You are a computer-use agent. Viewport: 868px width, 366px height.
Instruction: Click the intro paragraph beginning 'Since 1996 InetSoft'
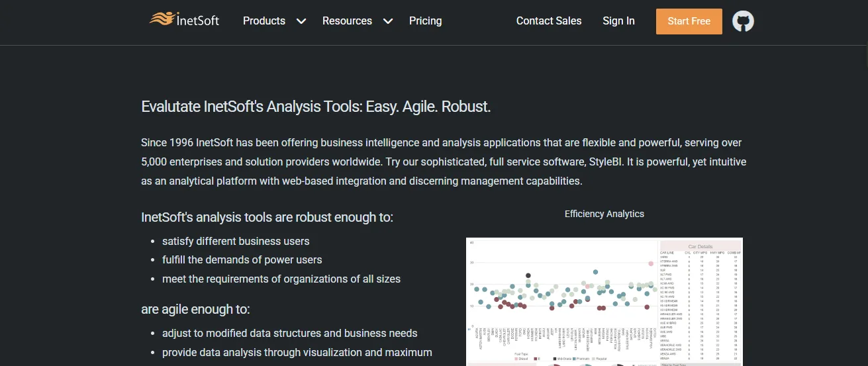point(444,161)
